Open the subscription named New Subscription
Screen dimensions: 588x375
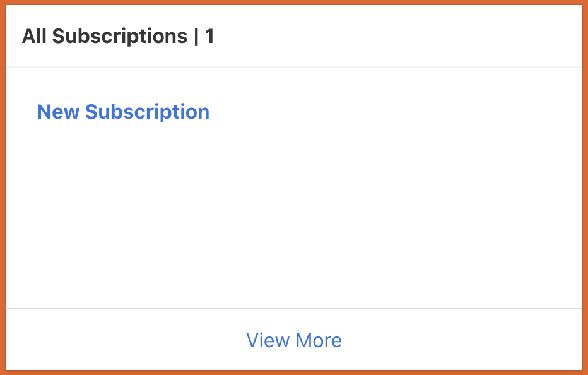[x=123, y=112]
